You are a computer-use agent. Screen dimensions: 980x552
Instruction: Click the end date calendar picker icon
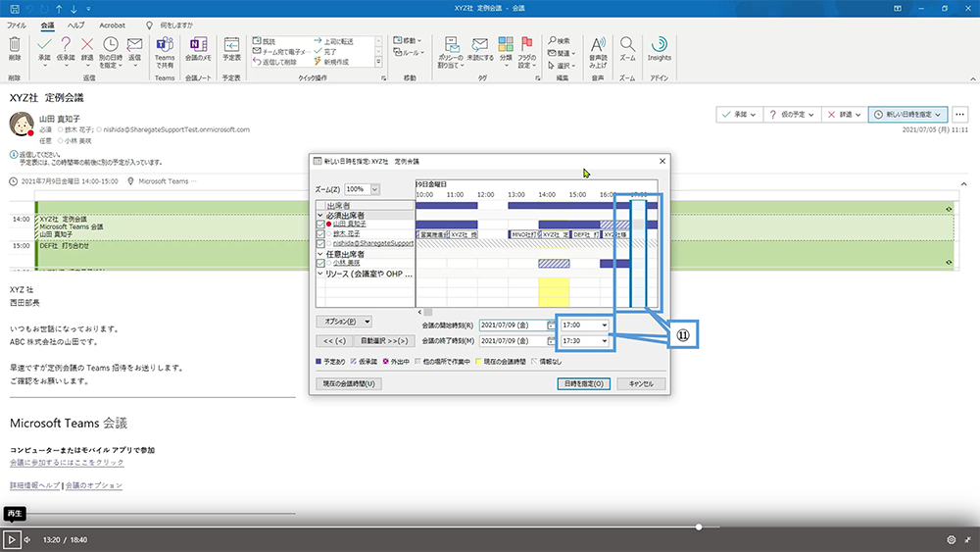tap(551, 341)
